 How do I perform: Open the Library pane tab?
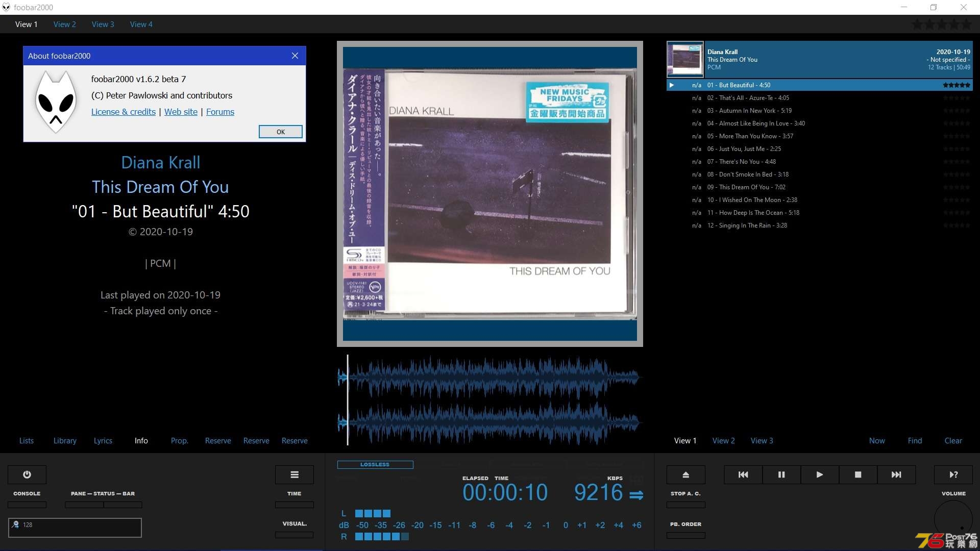[x=65, y=441]
